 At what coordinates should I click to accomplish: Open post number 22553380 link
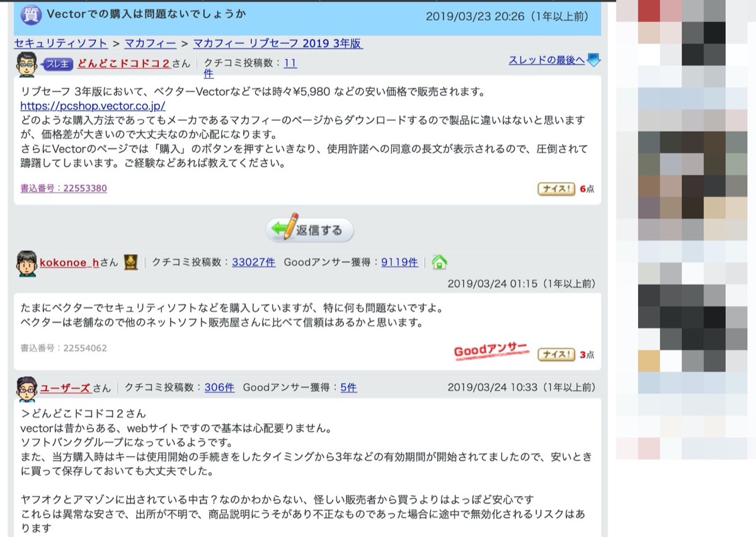[x=64, y=188]
